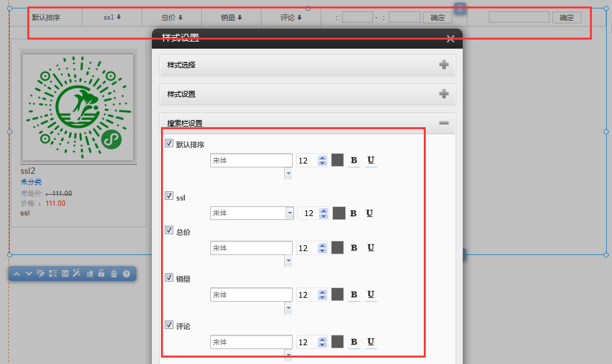Expand the 样式选择 section

pyautogui.click(x=444, y=65)
